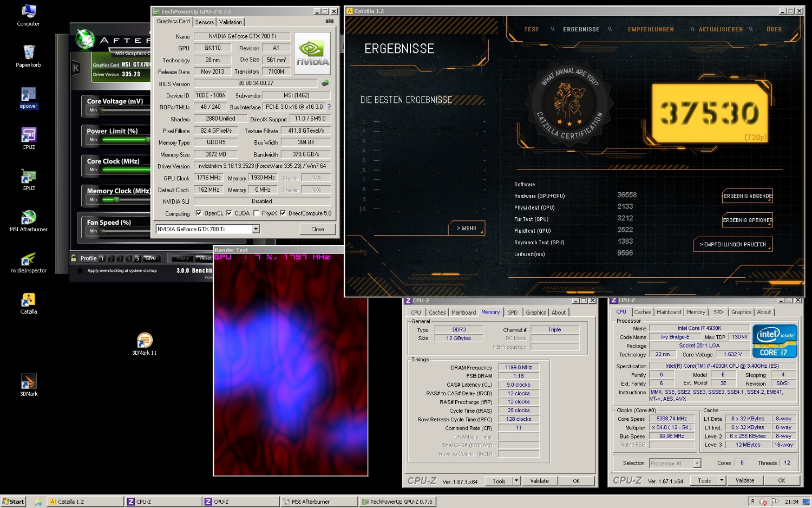This screenshot has height=508, width=812.
Task: Toggle the CUDA checkbox in GPU-Z
Action: (x=229, y=213)
